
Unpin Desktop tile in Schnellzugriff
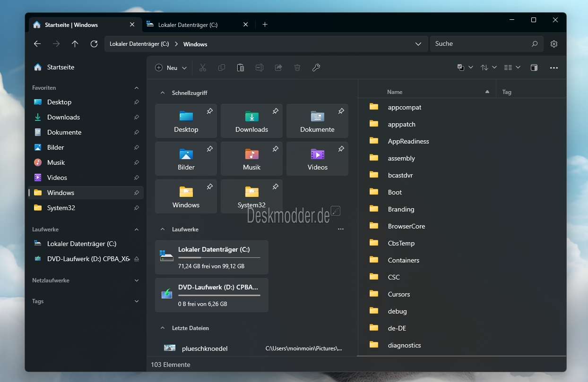209,111
